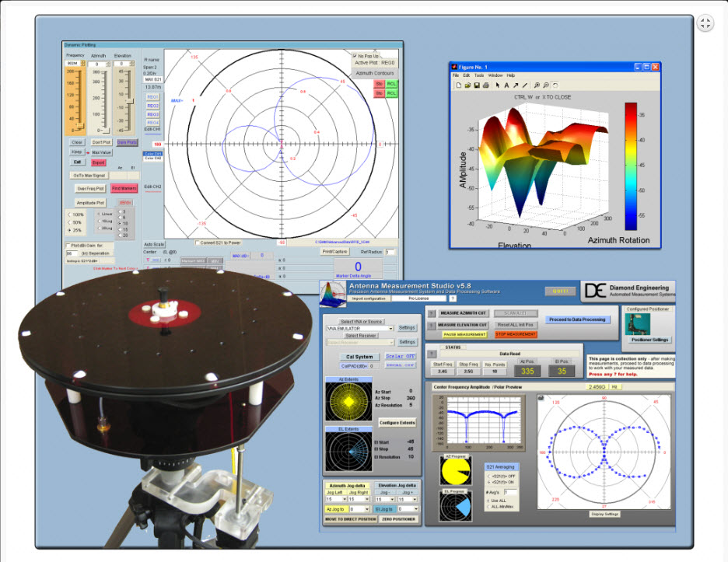The image size is (728, 562).
Task: Click the Print icon in Figure window toolbar
Action: [x=485, y=86]
